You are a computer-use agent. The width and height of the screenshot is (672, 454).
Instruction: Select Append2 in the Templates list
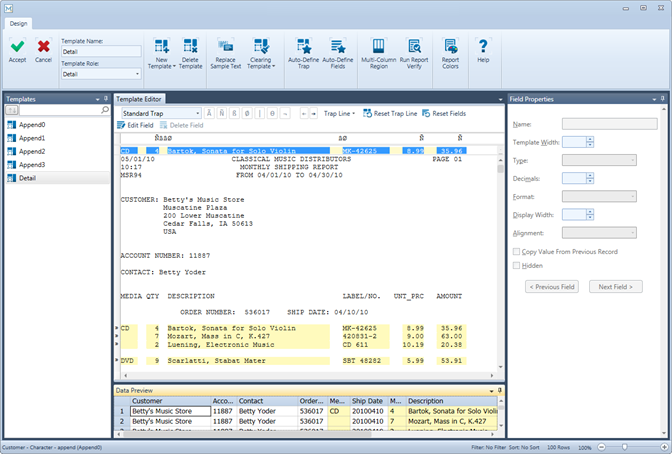(32, 151)
